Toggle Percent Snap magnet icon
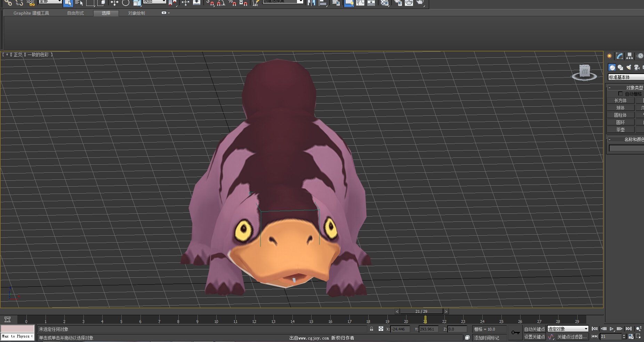Viewport: 644px width, 342px height. 232,3
